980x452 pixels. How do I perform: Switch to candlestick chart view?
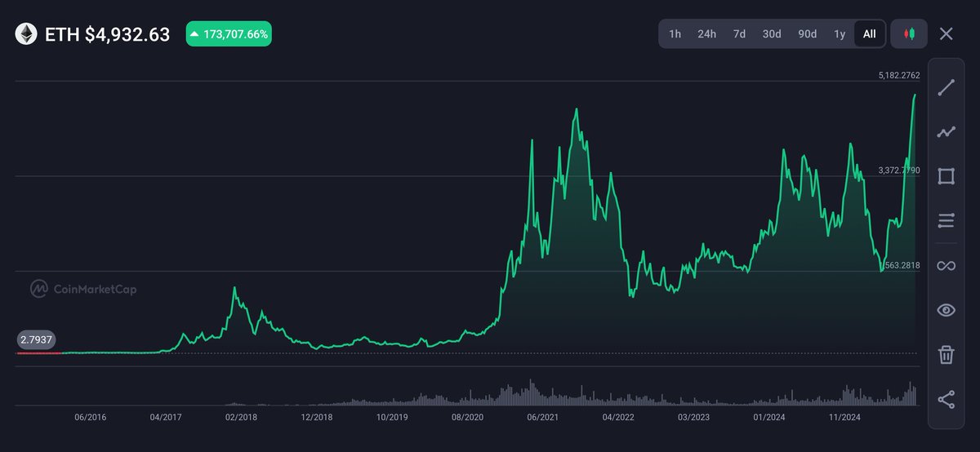point(909,34)
